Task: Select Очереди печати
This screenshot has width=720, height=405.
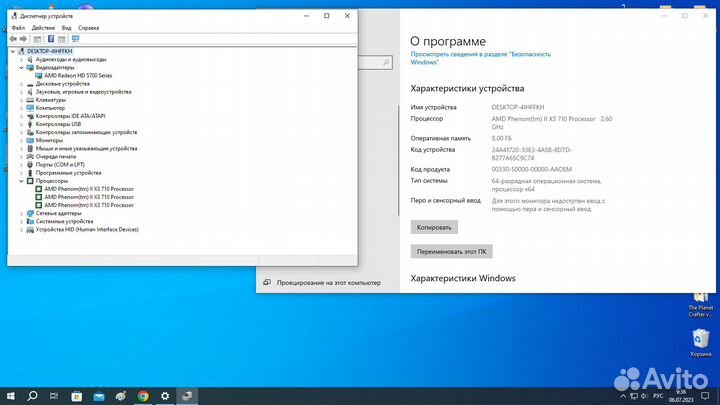Action: click(56, 157)
